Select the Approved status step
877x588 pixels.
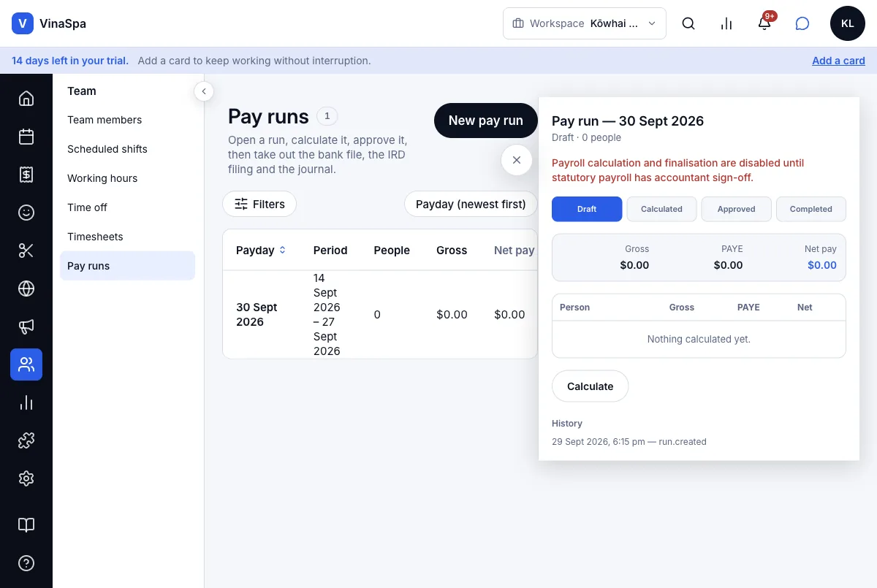click(x=736, y=209)
